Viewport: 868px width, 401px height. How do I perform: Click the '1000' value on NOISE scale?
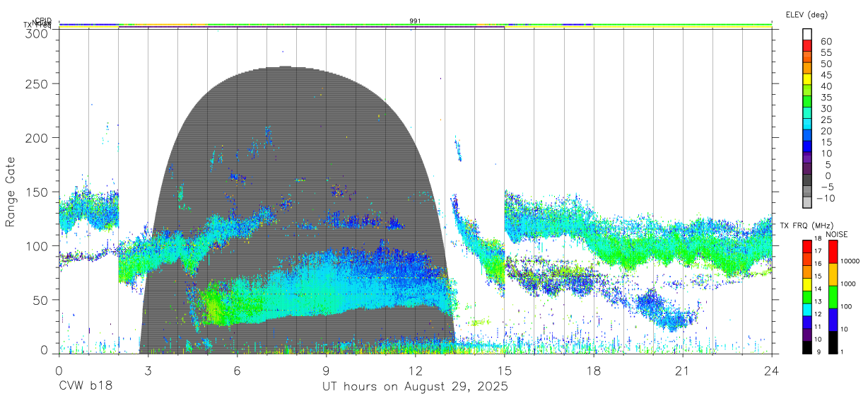849,284
